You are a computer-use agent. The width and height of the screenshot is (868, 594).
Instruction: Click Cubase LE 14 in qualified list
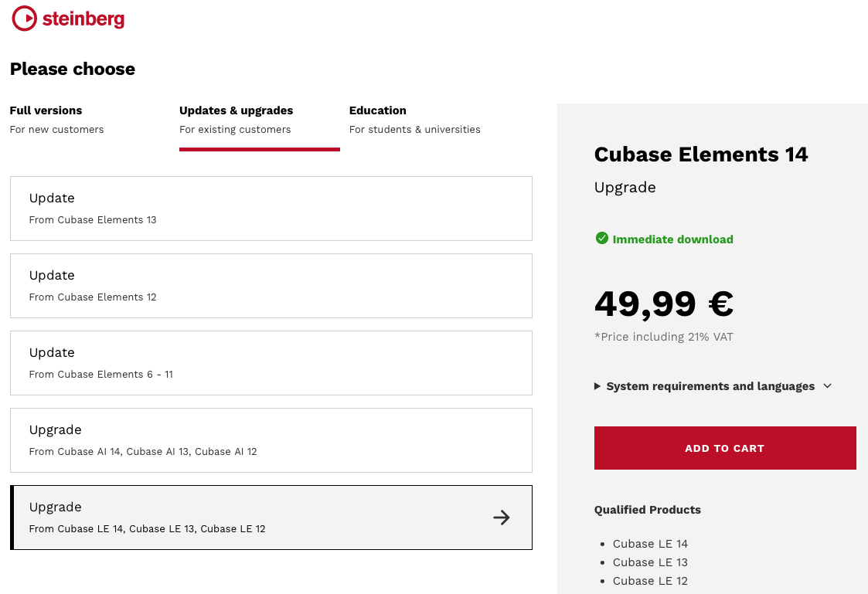pyautogui.click(x=650, y=544)
